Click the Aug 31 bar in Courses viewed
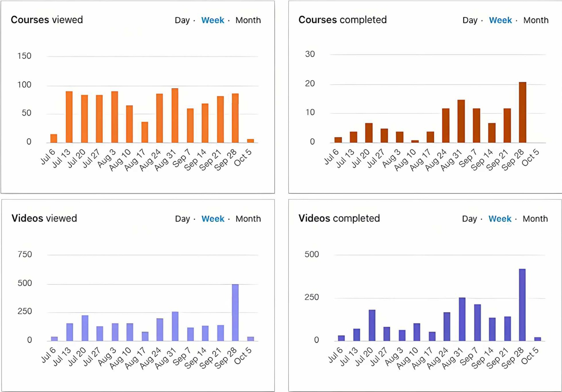The width and height of the screenshot is (562, 392). [175, 116]
